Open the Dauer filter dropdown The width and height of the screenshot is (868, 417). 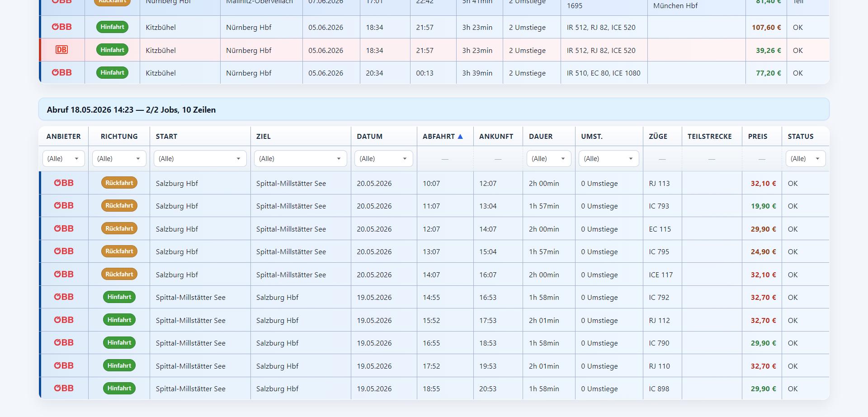coord(549,159)
